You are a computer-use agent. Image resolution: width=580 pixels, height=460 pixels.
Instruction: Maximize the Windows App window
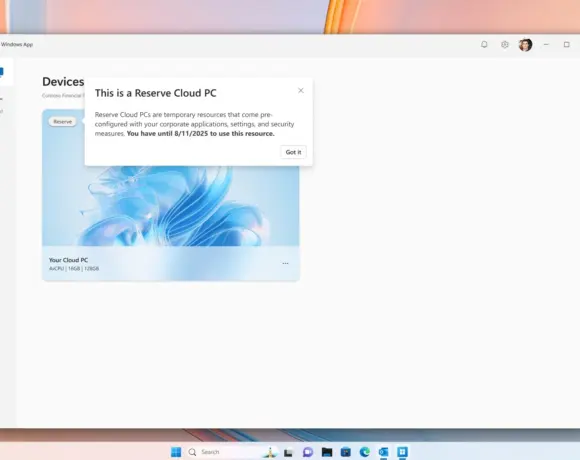tap(566, 44)
